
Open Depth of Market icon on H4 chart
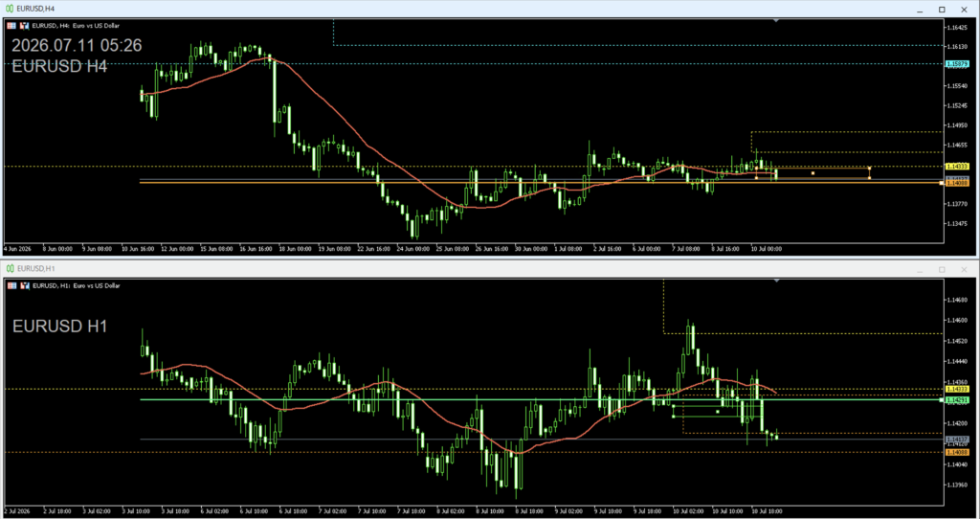(11, 26)
